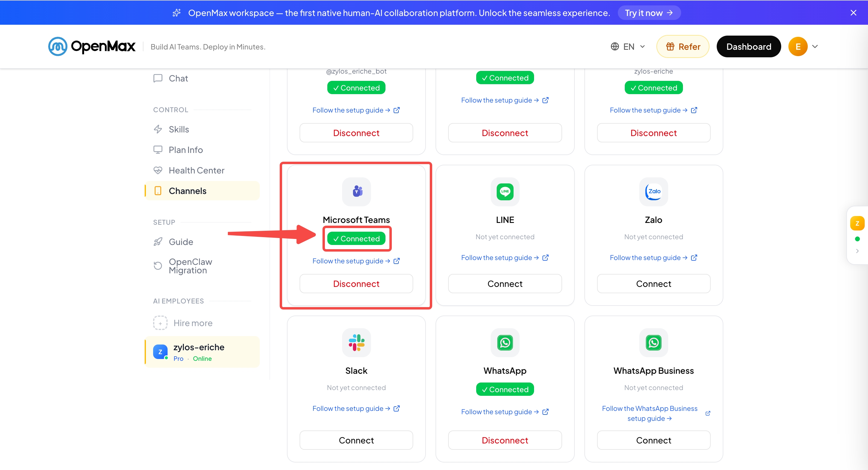Click external link icon for WhatsApp Business guide
The image size is (868, 470).
click(x=708, y=413)
